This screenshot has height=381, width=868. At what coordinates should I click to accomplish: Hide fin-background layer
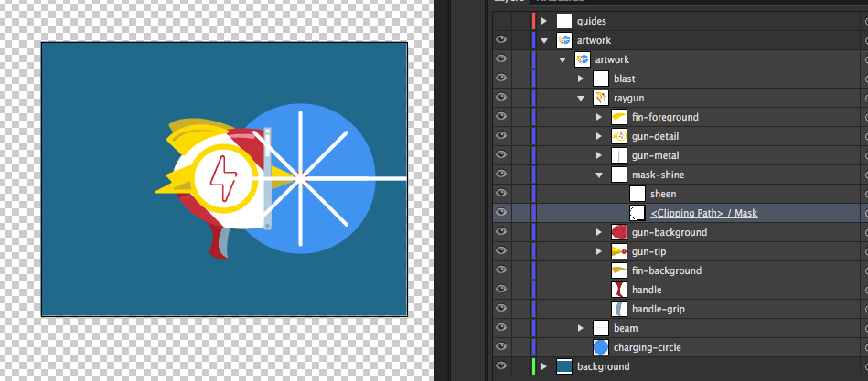pos(501,270)
